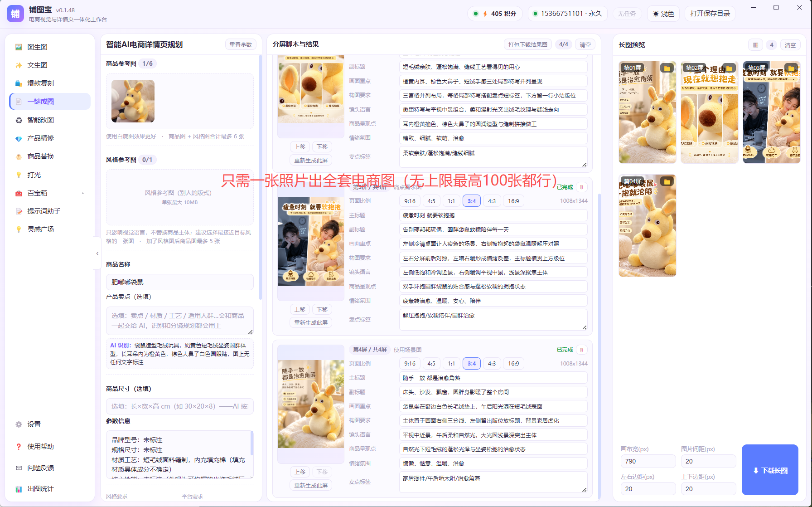Viewport: 812px width, 507px height.
Task: Open the 文生图 sparkle icon
Action: [x=19, y=65]
